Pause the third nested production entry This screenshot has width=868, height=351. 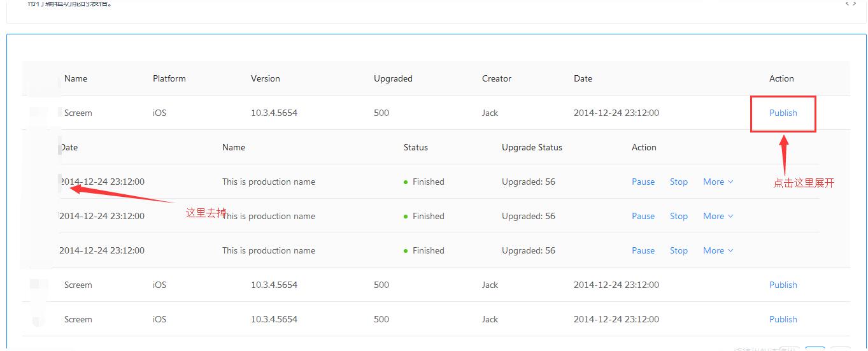click(643, 250)
